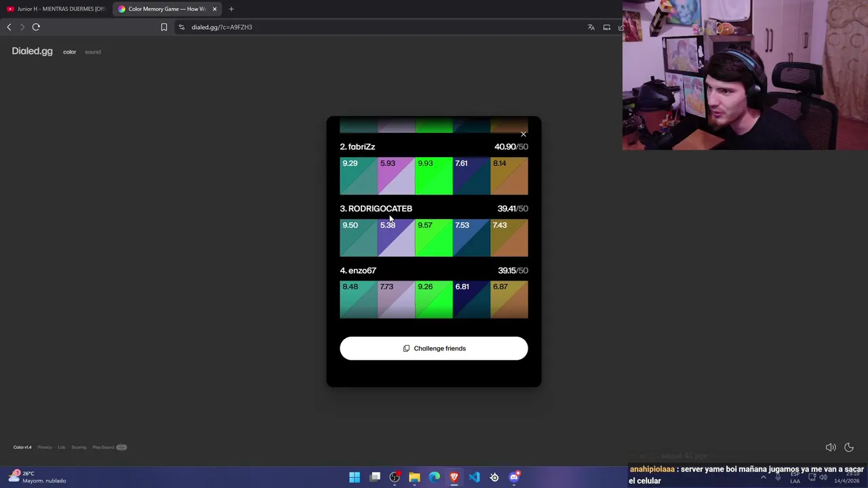
Task: Switch to the Junior H - MIENTRAS DUERMES tab
Action: (56, 9)
